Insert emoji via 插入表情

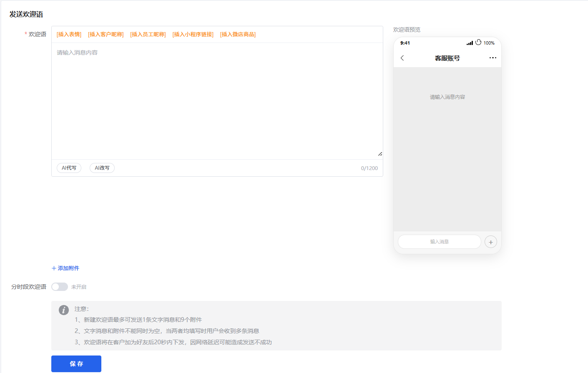click(69, 35)
